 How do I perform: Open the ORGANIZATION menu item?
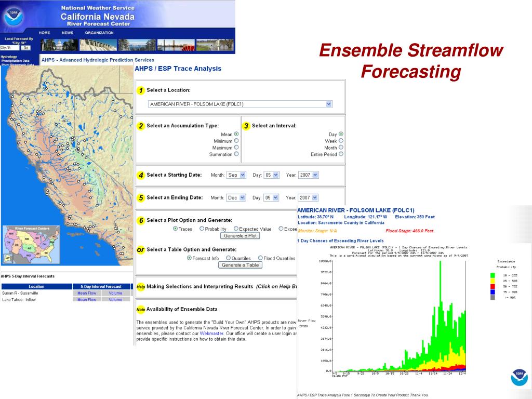[99, 33]
